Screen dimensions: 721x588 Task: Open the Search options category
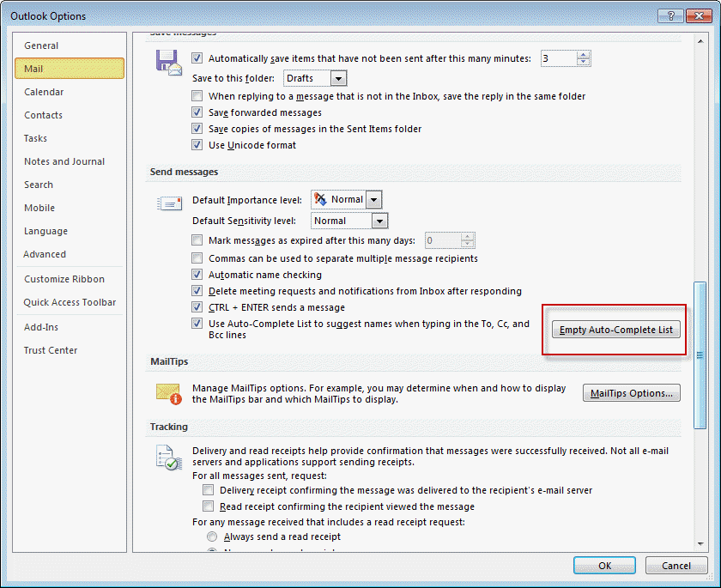click(x=70, y=185)
